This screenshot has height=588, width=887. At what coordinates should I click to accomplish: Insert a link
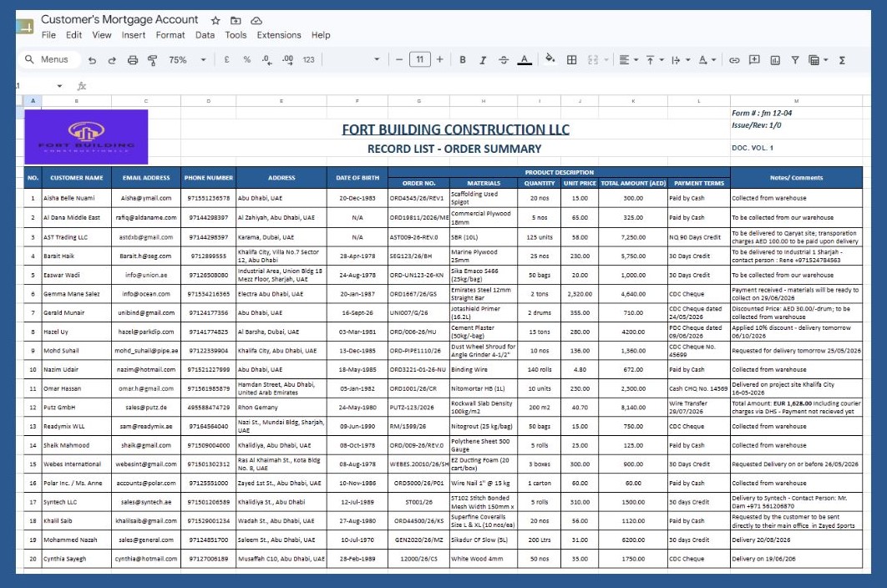734,60
